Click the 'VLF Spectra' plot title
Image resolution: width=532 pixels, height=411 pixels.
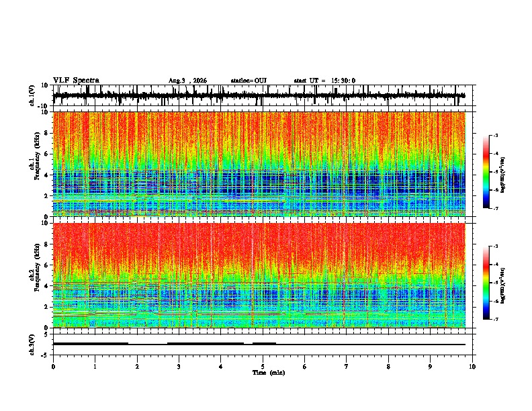(x=76, y=81)
